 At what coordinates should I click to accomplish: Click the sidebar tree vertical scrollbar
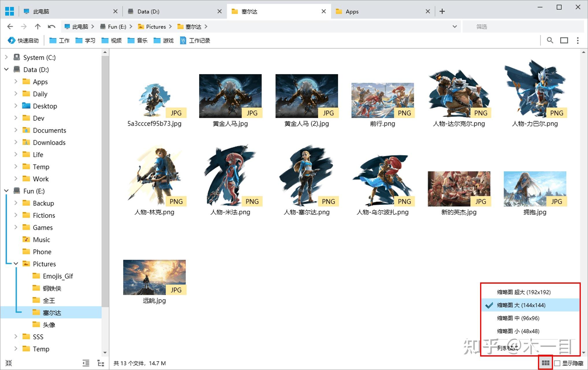(x=105, y=182)
